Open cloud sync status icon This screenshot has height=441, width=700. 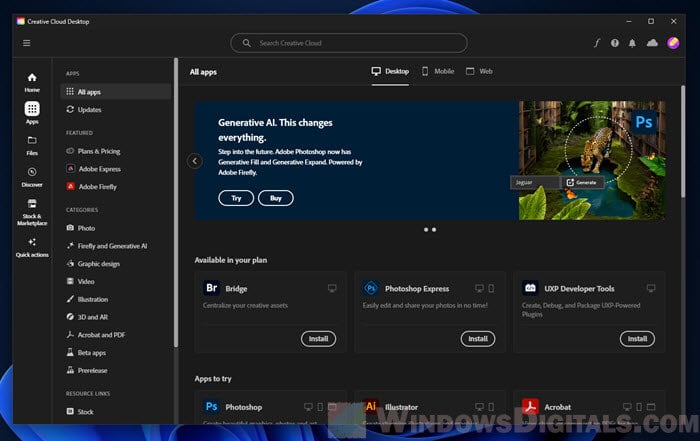(652, 43)
